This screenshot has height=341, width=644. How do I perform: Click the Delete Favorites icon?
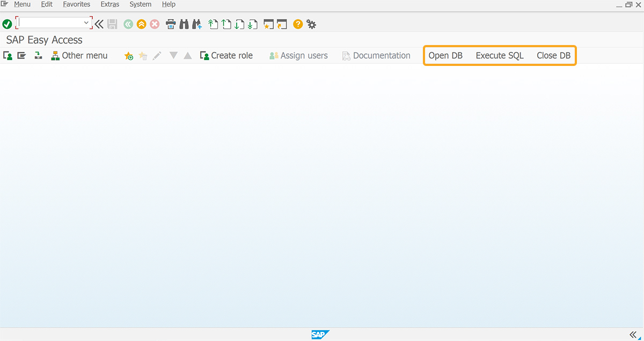[x=143, y=56]
